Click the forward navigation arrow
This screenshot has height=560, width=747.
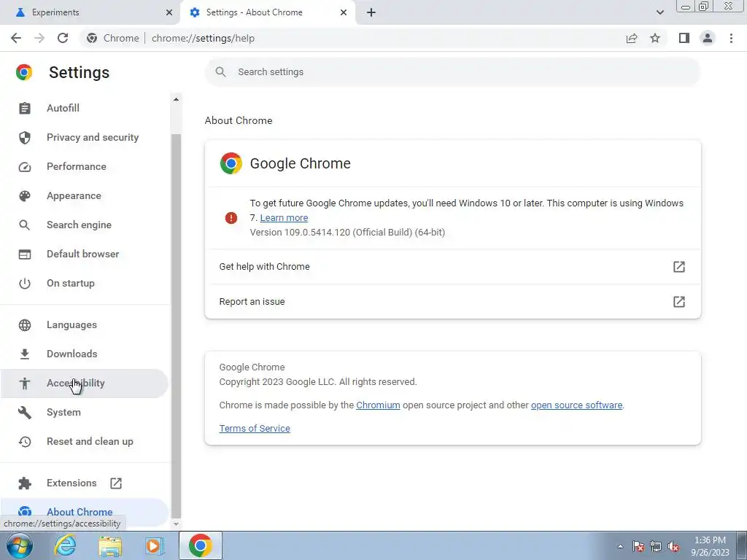(39, 38)
